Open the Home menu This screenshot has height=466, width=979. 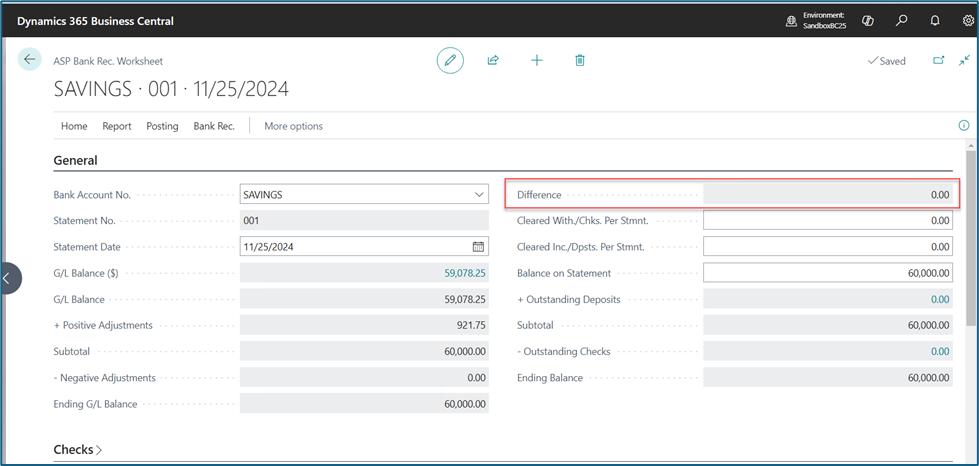[x=74, y=126]
